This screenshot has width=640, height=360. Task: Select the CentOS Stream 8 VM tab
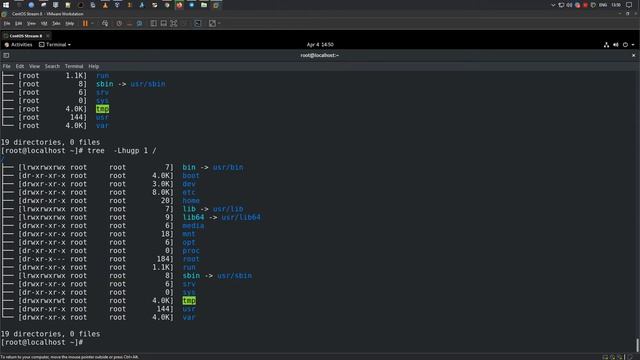click(x=25, y=36)
